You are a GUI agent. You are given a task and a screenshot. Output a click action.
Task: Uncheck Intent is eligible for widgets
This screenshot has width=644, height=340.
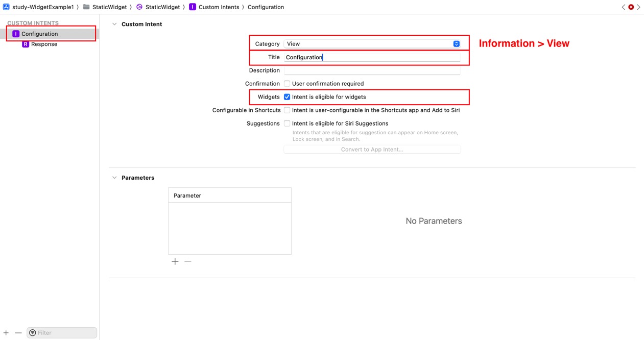coord(287,97)
